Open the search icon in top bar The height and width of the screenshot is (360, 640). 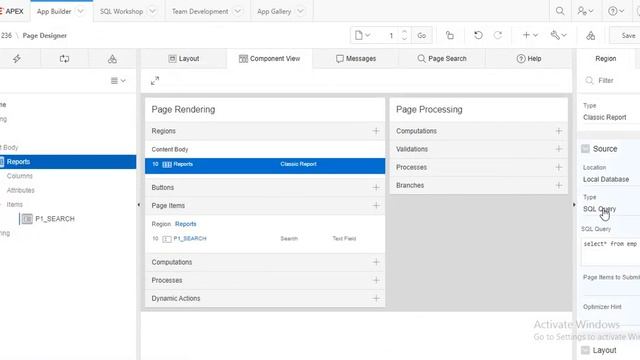560,11
